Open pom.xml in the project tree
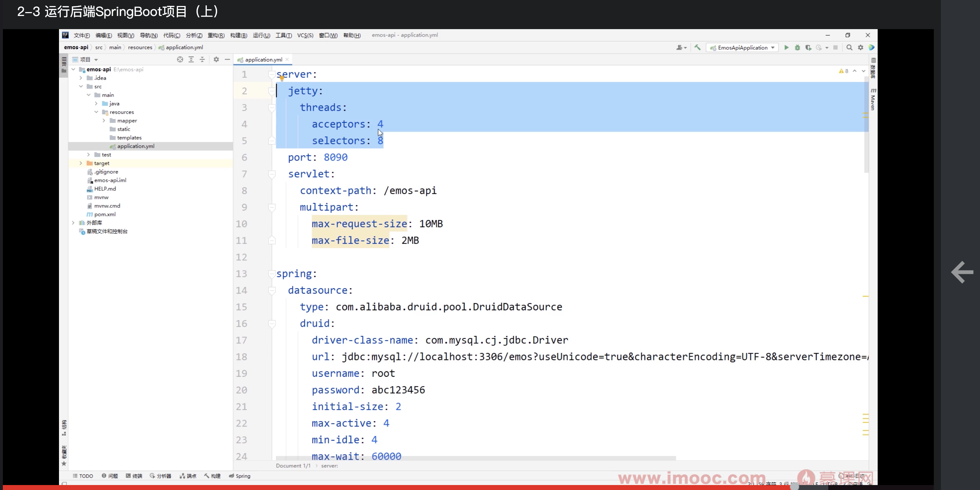This screenshot has height=490, width=980. 104,214
